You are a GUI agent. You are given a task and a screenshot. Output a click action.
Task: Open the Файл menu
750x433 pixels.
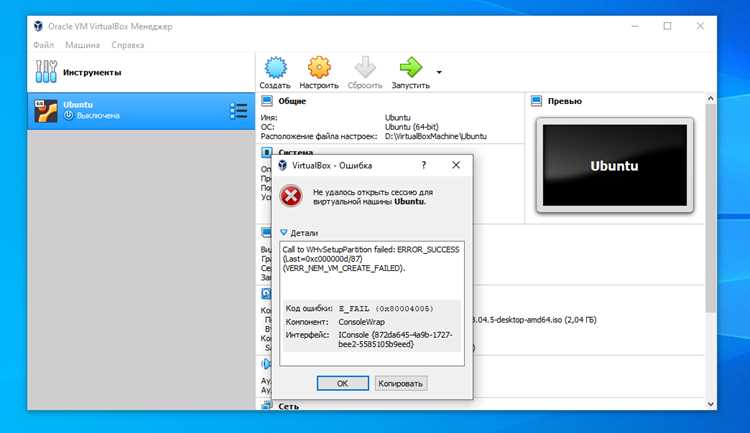pos(44,45)
